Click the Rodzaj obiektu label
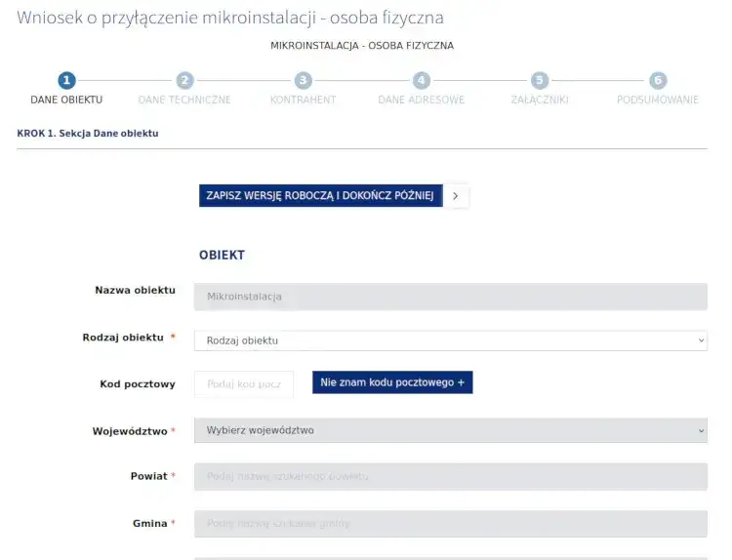732x560 pixels. (x=123, y=338)
